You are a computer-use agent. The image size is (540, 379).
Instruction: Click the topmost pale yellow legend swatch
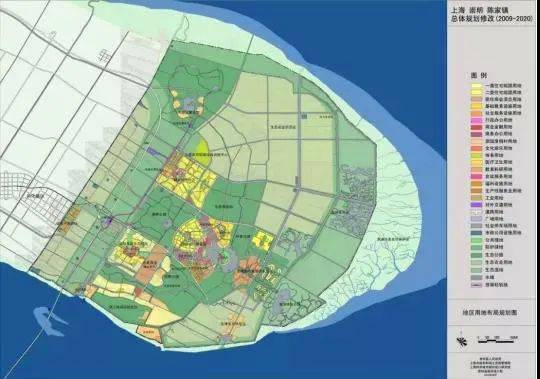pyautogui.click(x=476, y=85)
